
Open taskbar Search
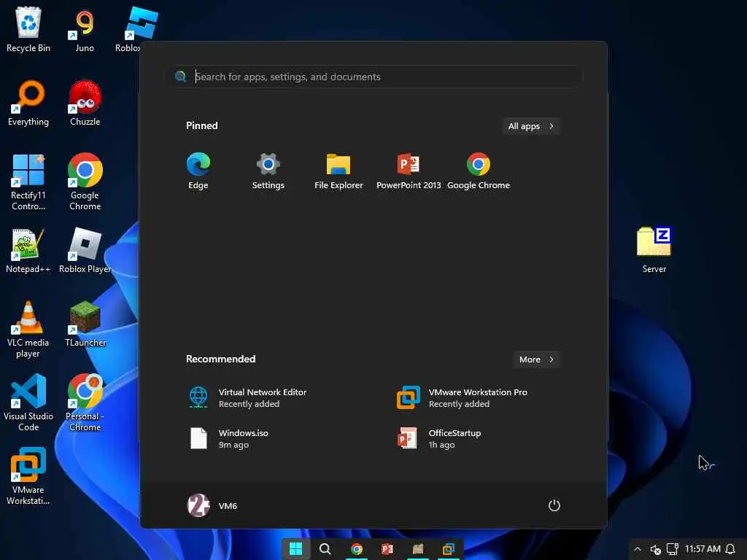click(325, 549)
